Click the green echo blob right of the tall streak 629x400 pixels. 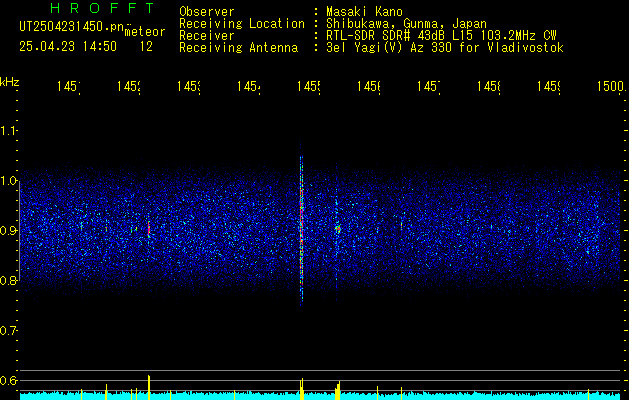click(x=338, y=229)
